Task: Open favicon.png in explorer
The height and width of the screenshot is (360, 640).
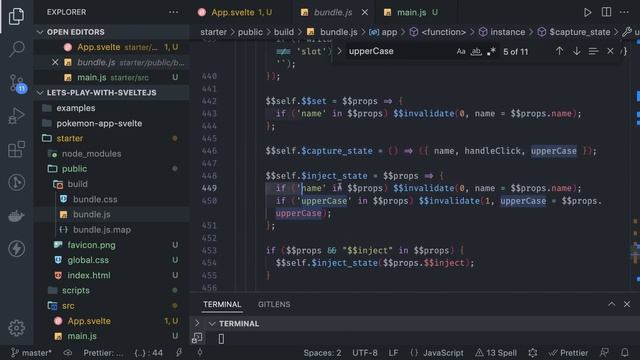Action: click(91, 245)
